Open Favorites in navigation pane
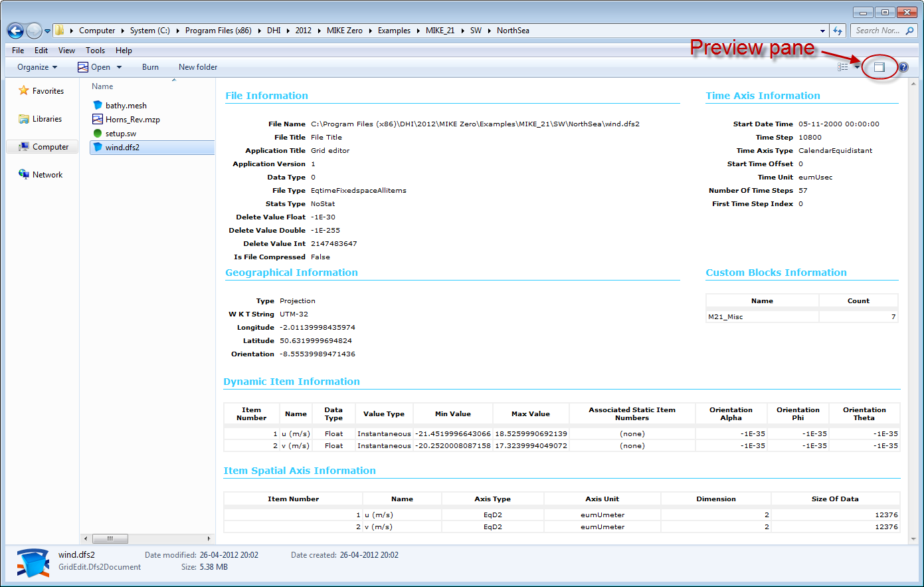The height and width of the screenshot is (587, 924). 48,91
